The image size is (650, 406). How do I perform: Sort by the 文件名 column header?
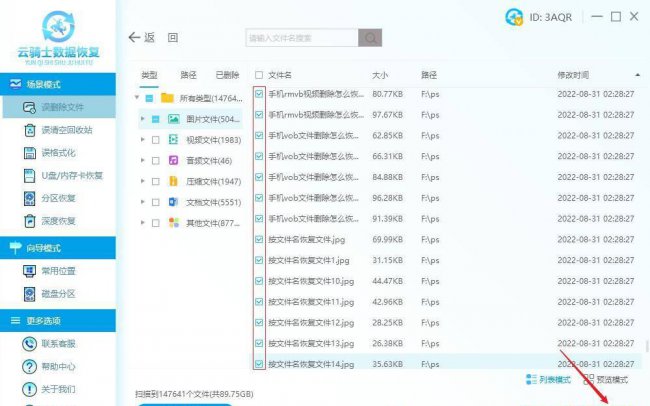[280, 75]
